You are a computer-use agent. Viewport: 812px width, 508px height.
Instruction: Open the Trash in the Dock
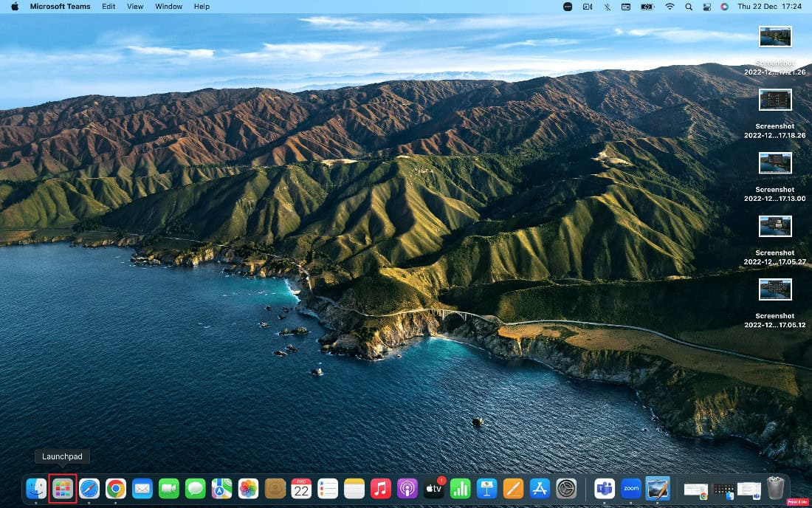tap(775, 488)
